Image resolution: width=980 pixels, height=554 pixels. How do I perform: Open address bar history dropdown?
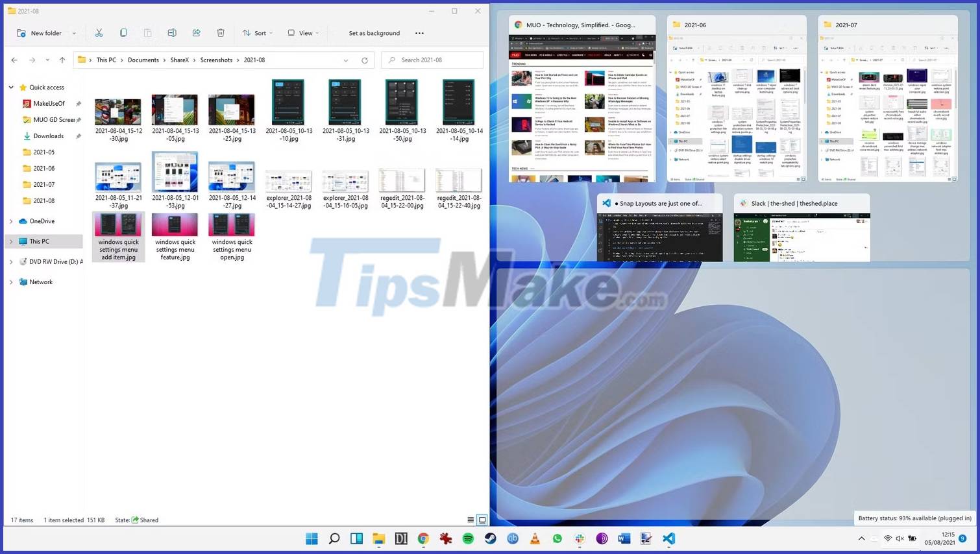(346, 60)
